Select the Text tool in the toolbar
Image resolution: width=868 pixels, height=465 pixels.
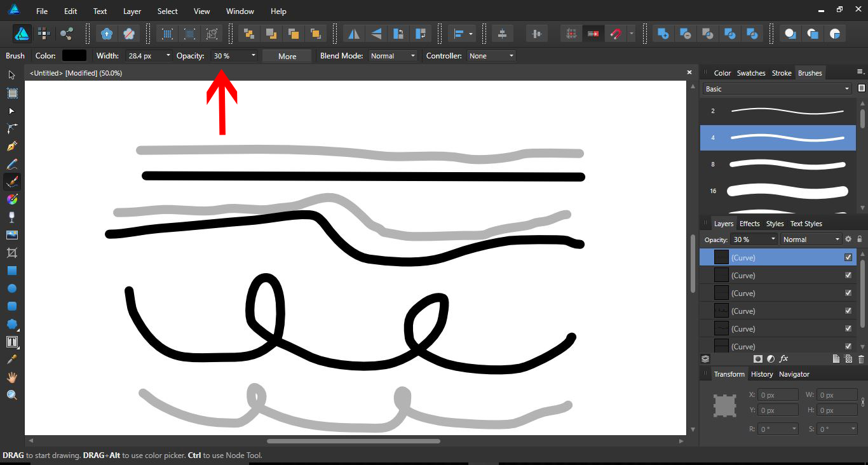click(11, 342)
